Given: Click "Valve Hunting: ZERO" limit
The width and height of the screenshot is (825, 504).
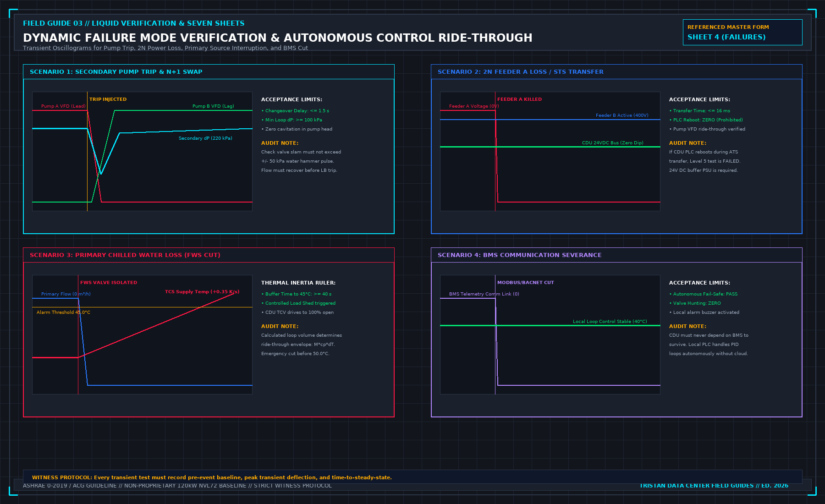Looking at the screenshot, I should point(695,303).
